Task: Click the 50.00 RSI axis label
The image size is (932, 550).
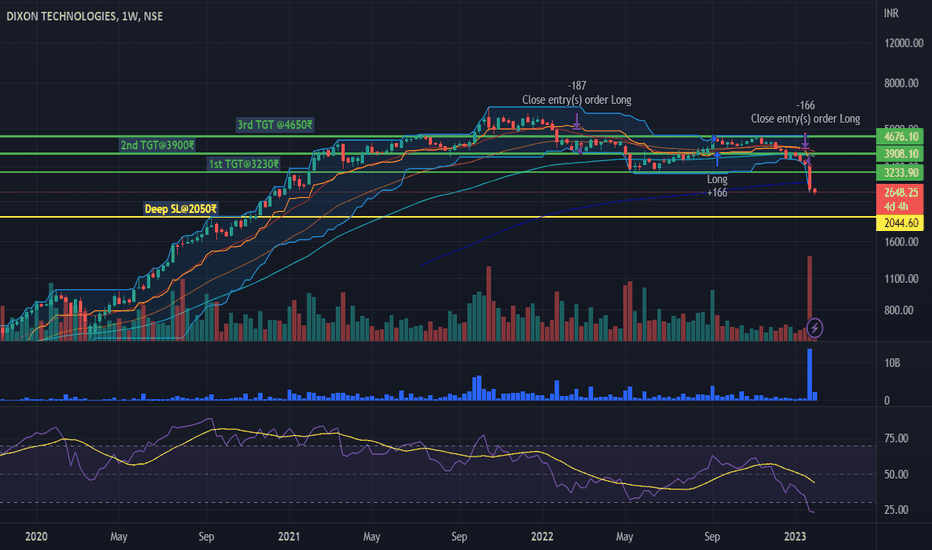Action: pos(896,474)
